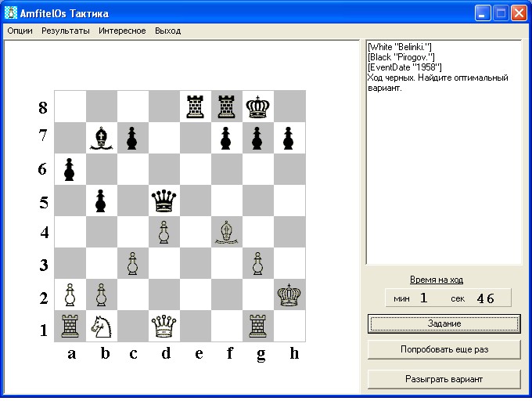Viewport: 532px width, 401px height.
Task: Click the empty g2 square
Action: click(x=258, y=294)
